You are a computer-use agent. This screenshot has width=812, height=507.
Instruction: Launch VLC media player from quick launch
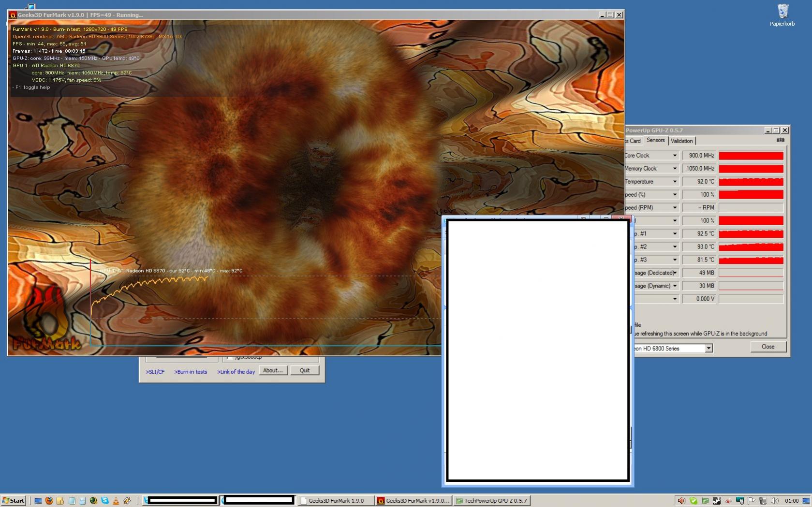pyautogui.click(x=116, y=501)
